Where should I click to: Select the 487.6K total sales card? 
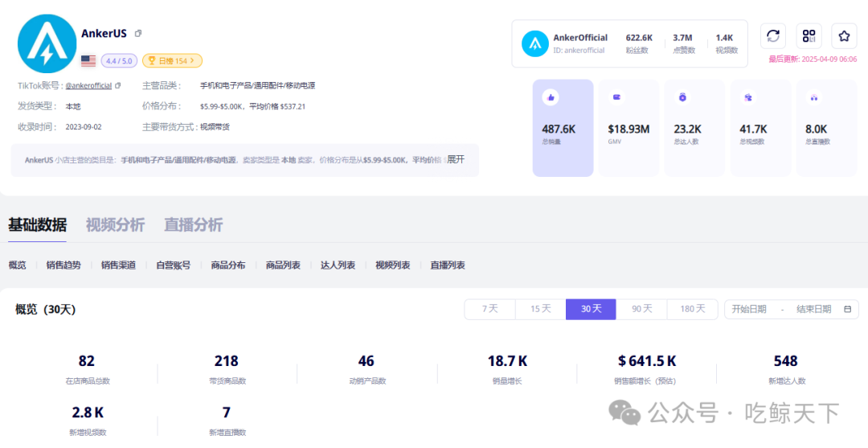pos(563,128)
